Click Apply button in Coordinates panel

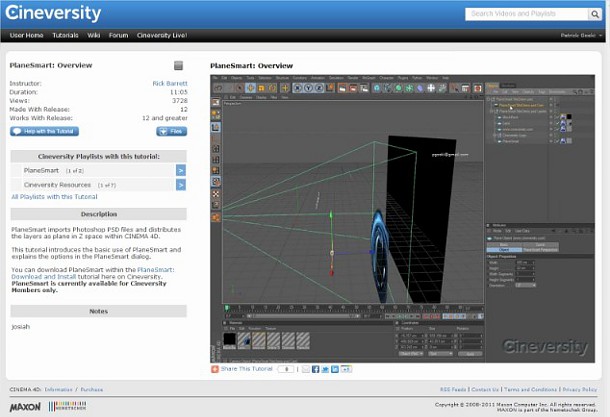coord(470,354)
